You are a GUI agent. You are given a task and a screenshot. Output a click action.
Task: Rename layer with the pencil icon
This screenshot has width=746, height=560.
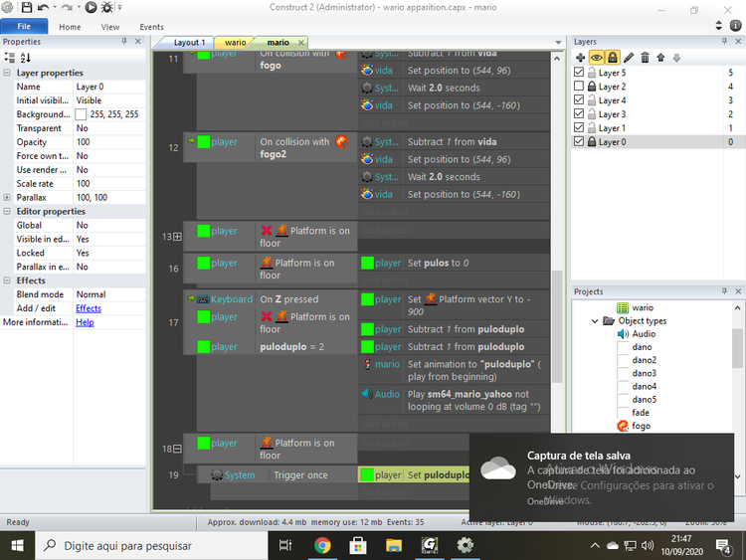tap(629, 58)
